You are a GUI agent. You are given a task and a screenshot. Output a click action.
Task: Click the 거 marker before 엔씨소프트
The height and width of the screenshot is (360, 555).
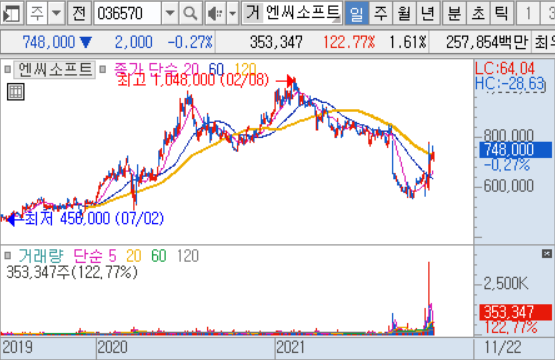pyautogui.click(x=253, y=13)
